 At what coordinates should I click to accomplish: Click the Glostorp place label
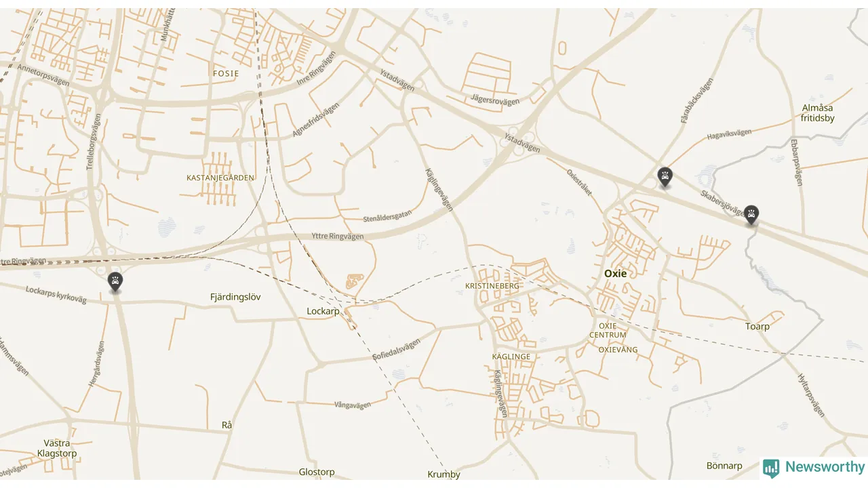[x=317, y=472]
